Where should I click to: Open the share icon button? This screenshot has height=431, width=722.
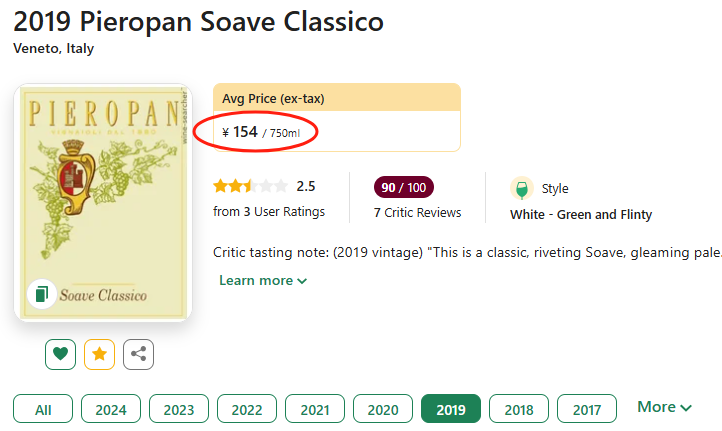click(139, 354)
